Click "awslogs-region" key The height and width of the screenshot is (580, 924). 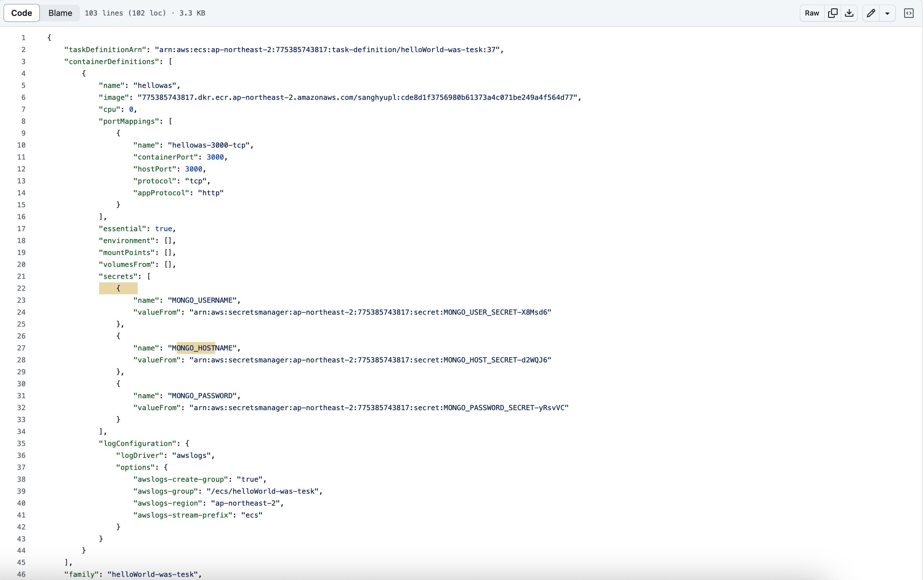[x=168, y=503]
